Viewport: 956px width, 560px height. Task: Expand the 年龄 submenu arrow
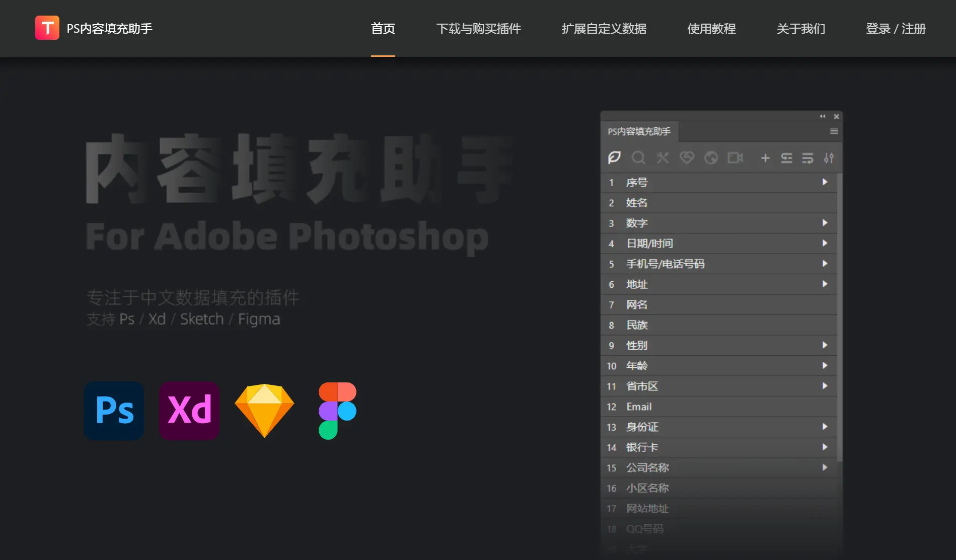point(825,365)
